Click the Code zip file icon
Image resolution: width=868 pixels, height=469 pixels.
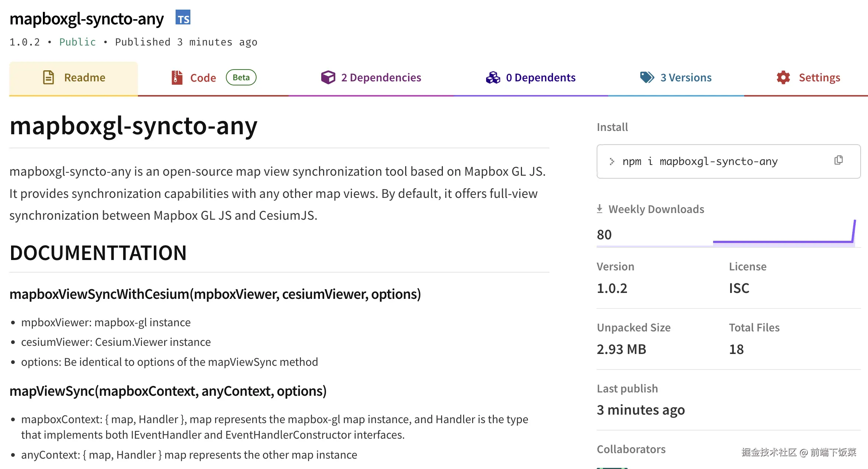click(177, 78)
